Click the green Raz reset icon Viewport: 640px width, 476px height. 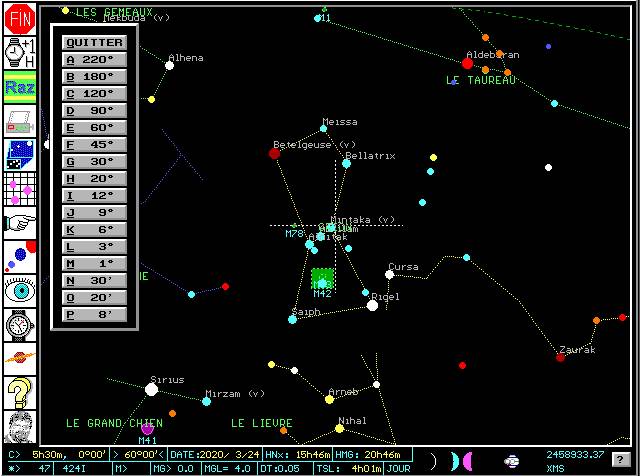point(20,87)
